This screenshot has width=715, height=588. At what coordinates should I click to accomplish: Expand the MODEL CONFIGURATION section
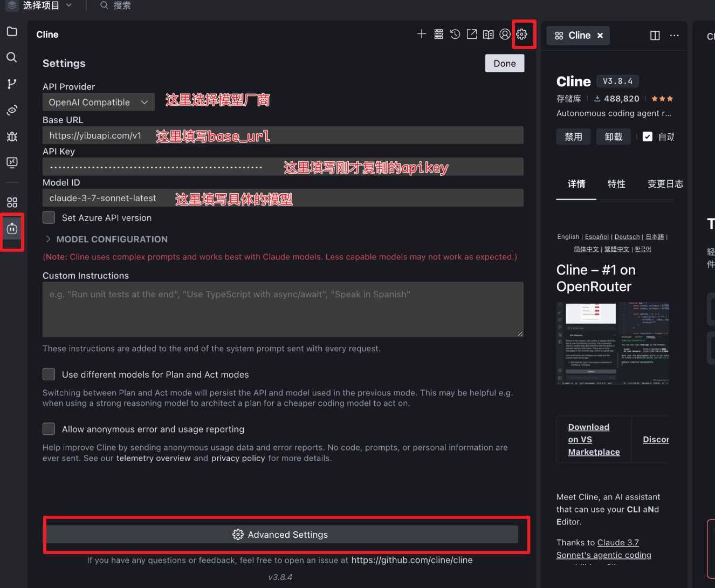pyautogui.click(x=106, y=239)
